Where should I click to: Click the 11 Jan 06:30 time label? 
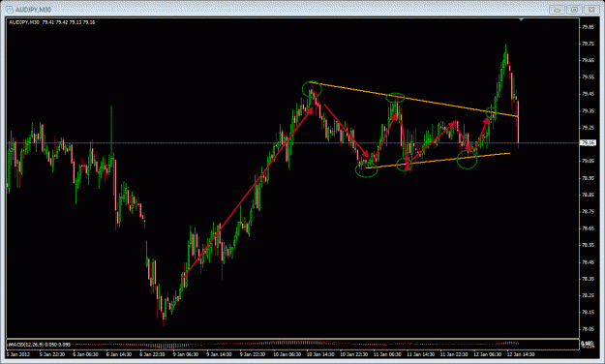click(386, 354)
